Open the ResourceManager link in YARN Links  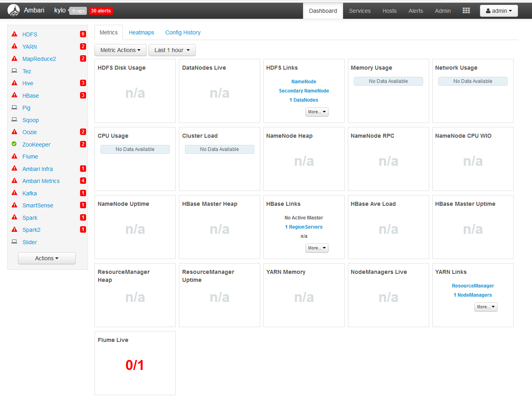[x=473, y=286]
